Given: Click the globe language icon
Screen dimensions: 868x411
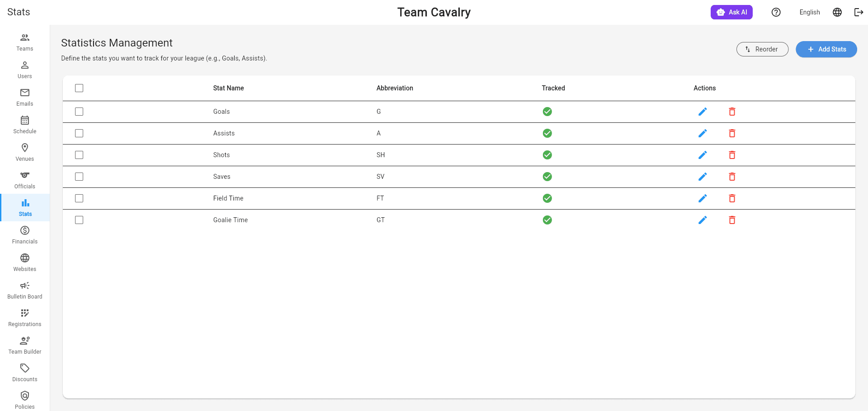Looking at the screenshot, I should click(837, 12).
